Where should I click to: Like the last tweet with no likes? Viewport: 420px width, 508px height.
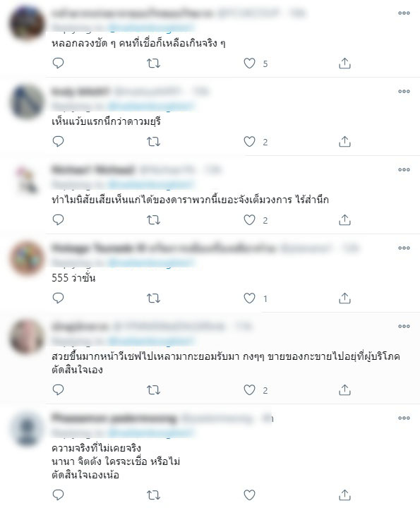point(249,495)
